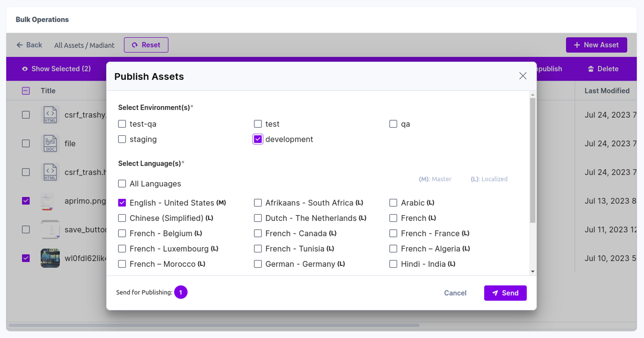644x338 pixels.
Task: Click the Delete trash icon
Action: tap(591, 69)
